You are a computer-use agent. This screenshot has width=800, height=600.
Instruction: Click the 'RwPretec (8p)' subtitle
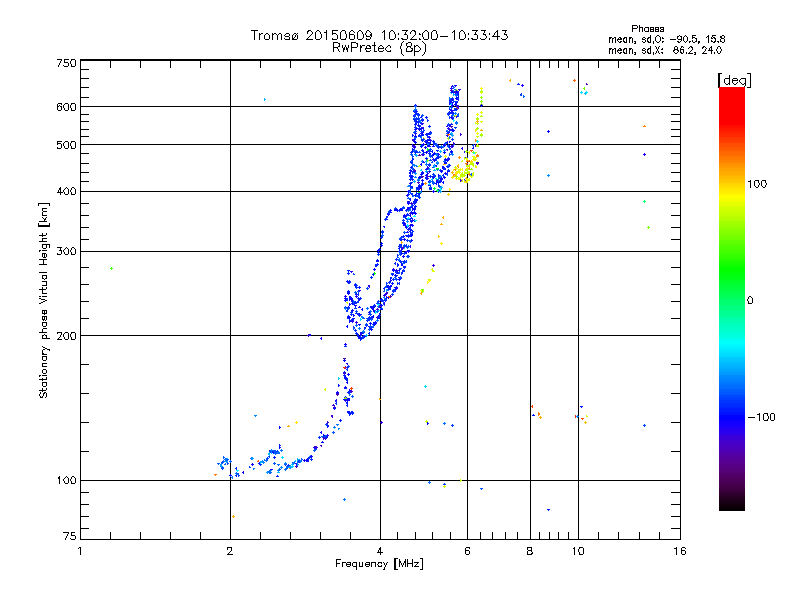tap(379, 48)
